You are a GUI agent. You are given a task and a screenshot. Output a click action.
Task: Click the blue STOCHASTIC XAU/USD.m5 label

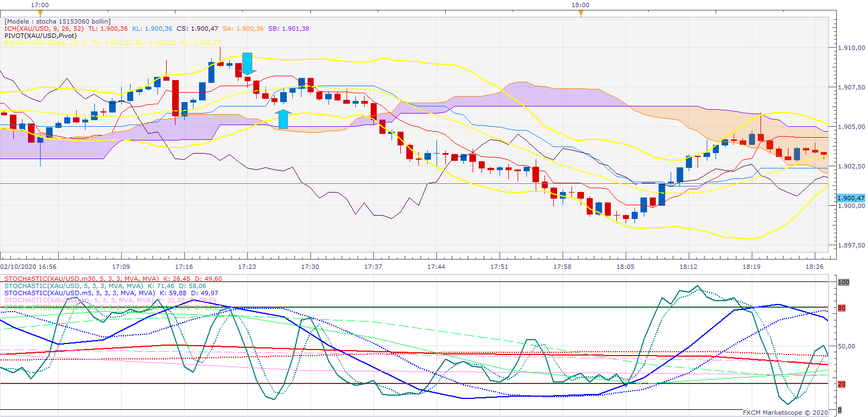click(80, 293)
